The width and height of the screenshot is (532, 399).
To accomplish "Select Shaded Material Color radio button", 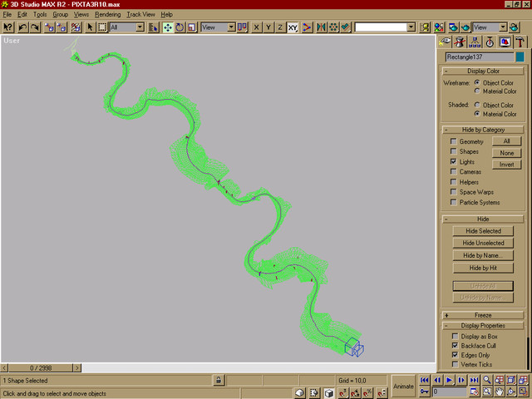I will point(477,114).
